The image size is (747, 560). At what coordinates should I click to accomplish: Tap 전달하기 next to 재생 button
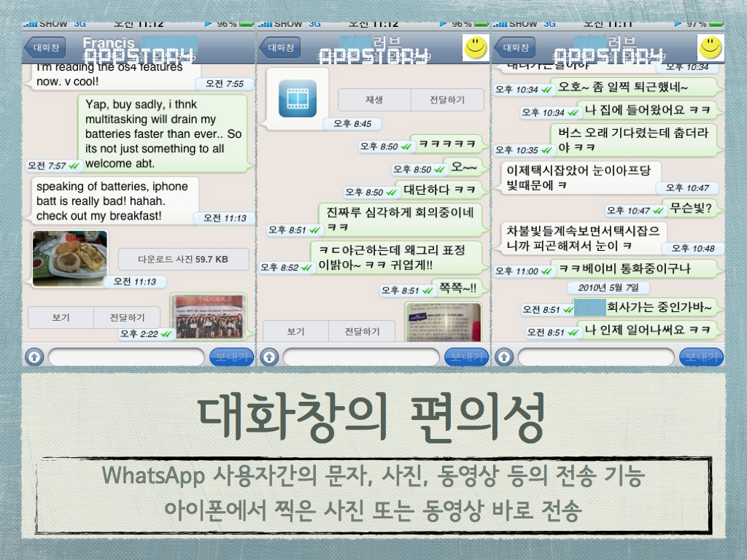click(447, 99)
